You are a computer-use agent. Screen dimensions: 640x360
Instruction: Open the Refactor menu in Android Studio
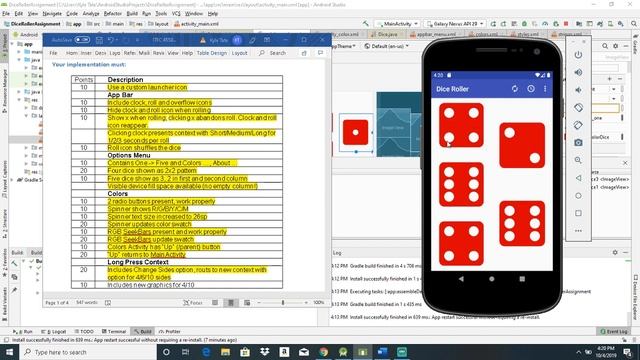[x=113, y=13]
